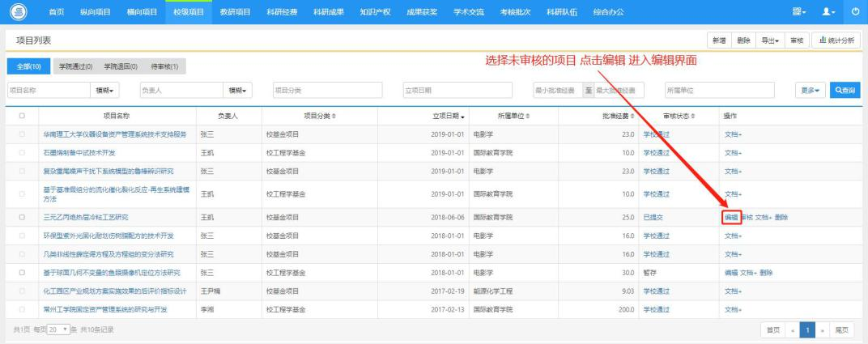Open the grid apps icon menu
Image resolution: width=868 pixels, height=344 pixels.
point(799,11)
